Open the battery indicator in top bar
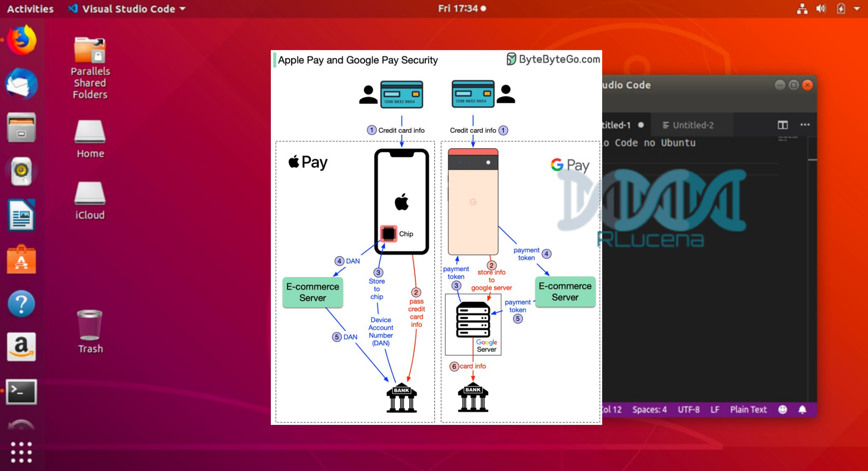Viewport: 868px width, 471px height. tap(841, 9)
